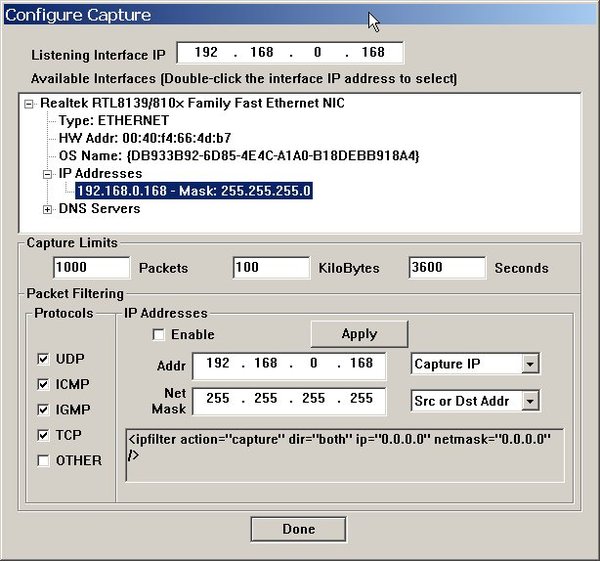
Task: Enable the OTHER protocol checkbox
Action: click(x=42, y=461)
